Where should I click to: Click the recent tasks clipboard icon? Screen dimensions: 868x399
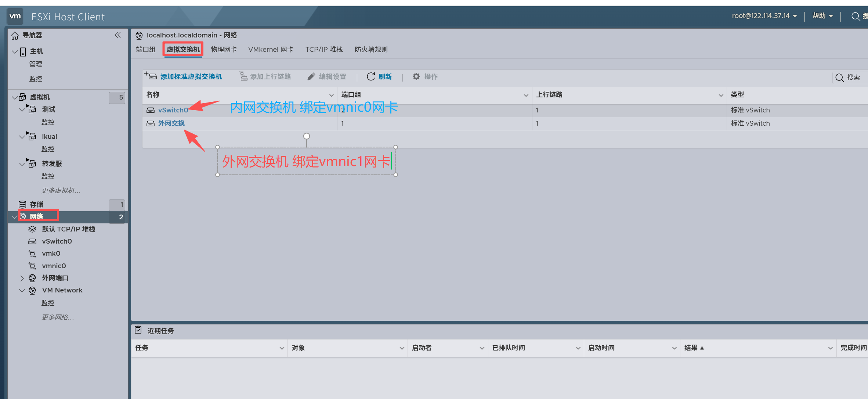pos(138,330)
